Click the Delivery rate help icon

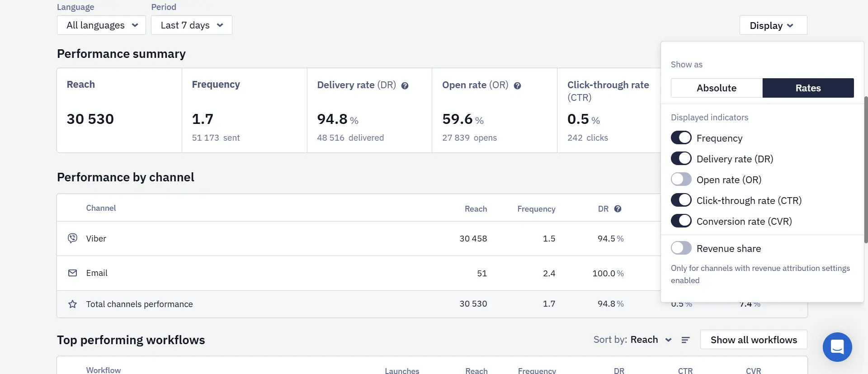[x=405, y=86]
